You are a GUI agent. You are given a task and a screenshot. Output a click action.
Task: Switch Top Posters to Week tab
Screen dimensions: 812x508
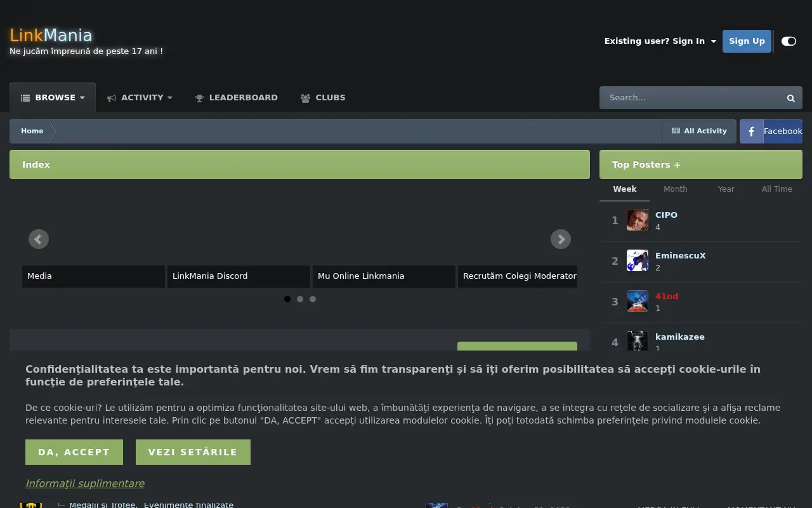pos(625,189)
